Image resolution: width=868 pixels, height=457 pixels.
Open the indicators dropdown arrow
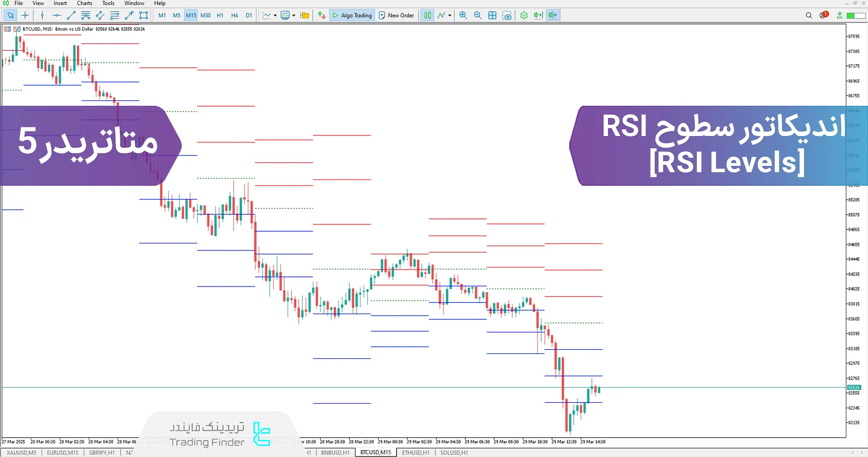[x=293, y=15]
